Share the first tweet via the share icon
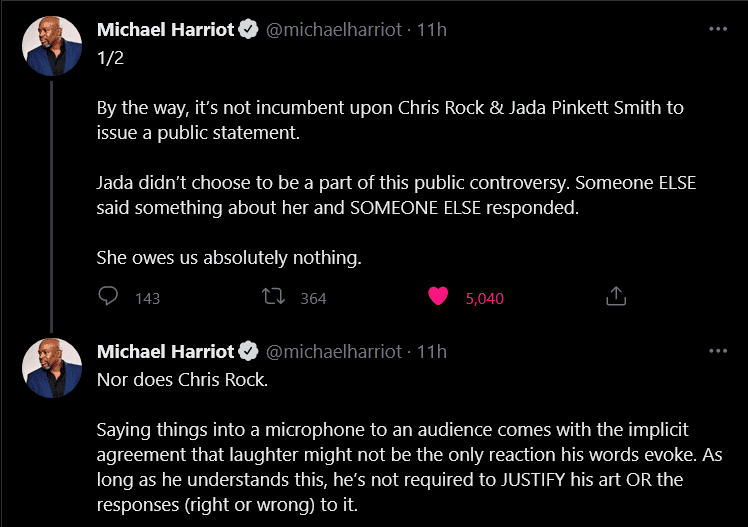The image size is (748, 527). (x=617, y=296)
